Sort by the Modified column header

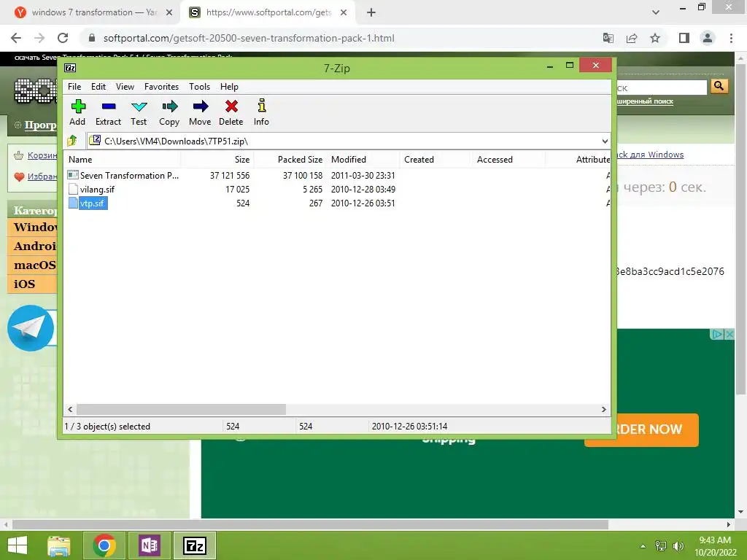(x=363, y=160)
